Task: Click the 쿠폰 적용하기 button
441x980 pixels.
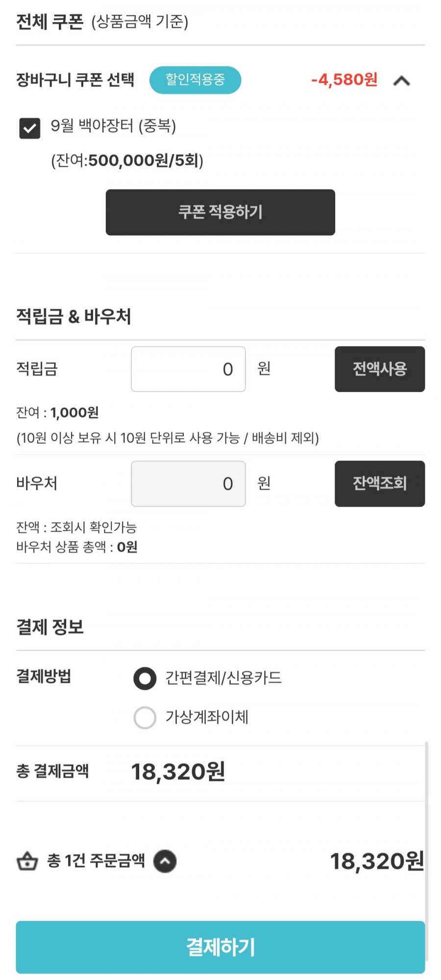Action: point(220,212)
